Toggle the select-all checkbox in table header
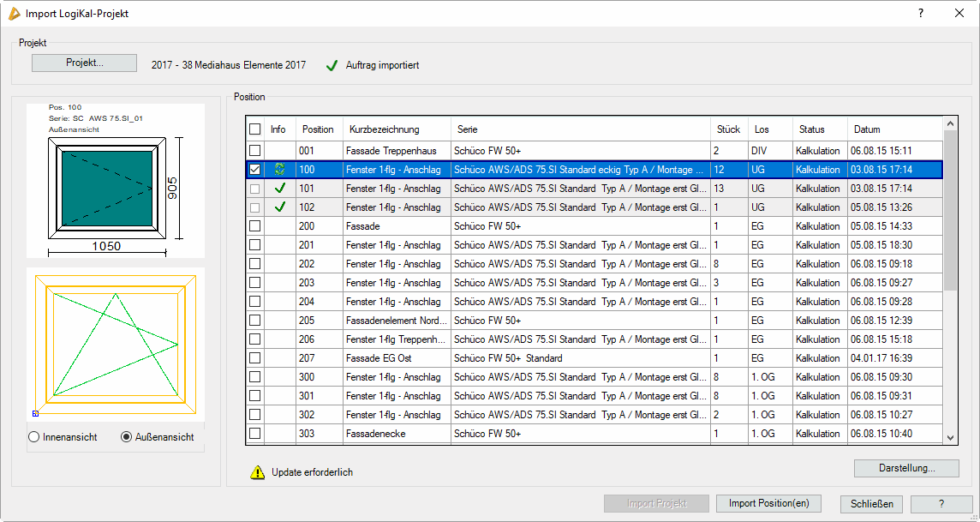Image resolution: width=980 pixels, height=522 pixels. (254, 129)
